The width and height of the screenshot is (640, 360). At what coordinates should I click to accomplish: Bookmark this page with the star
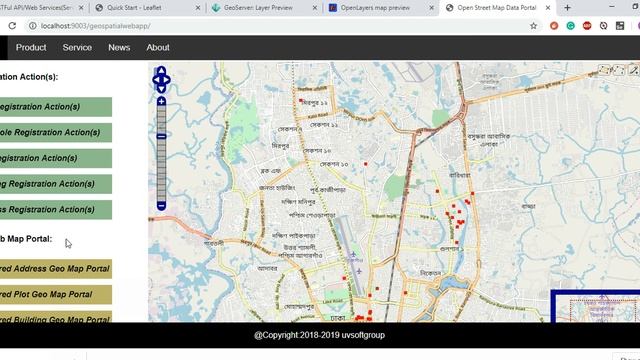coord(533,26)
